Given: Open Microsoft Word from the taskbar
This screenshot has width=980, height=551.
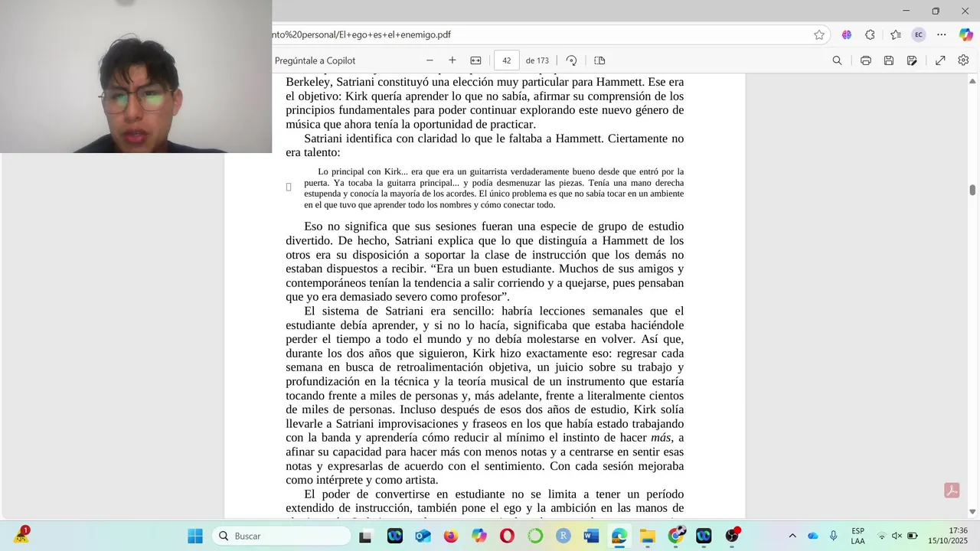Looking at the screenshot, I should pos(591,536).
